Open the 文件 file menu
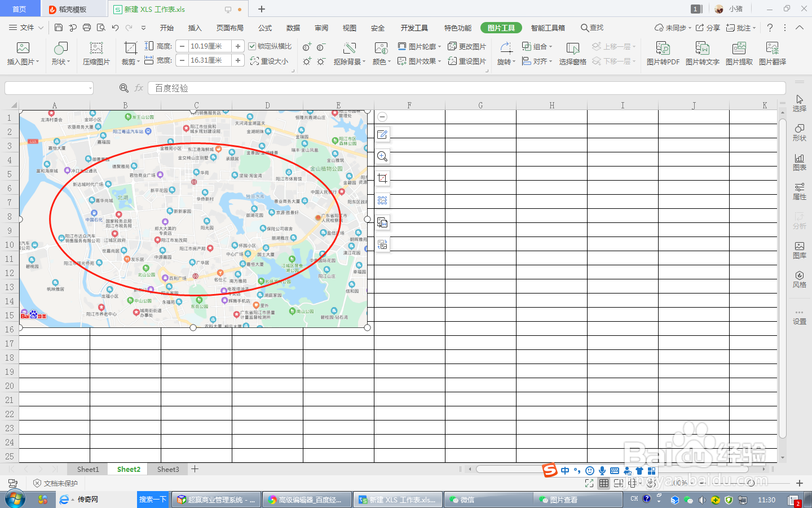This screenshot has width=812, height=508. [26, 28]
